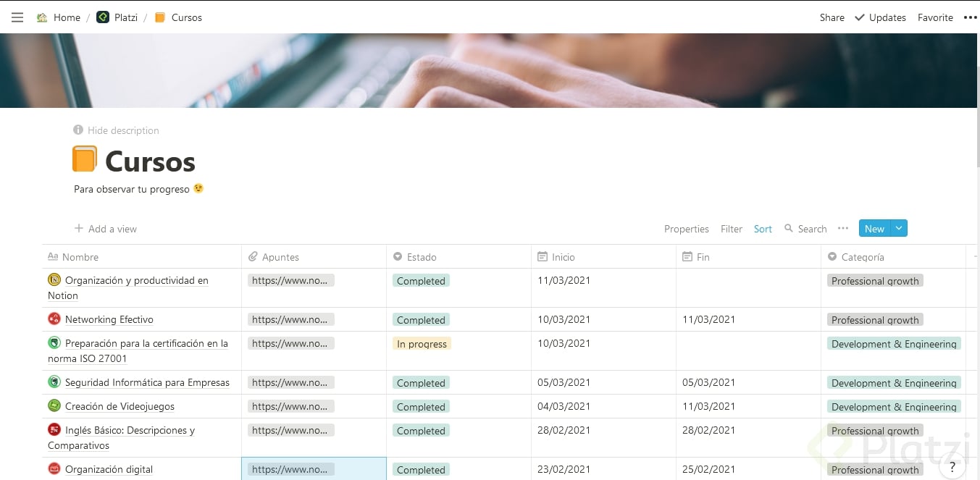
Task: Open the Nombre column header menu
Action: point(142,257)
